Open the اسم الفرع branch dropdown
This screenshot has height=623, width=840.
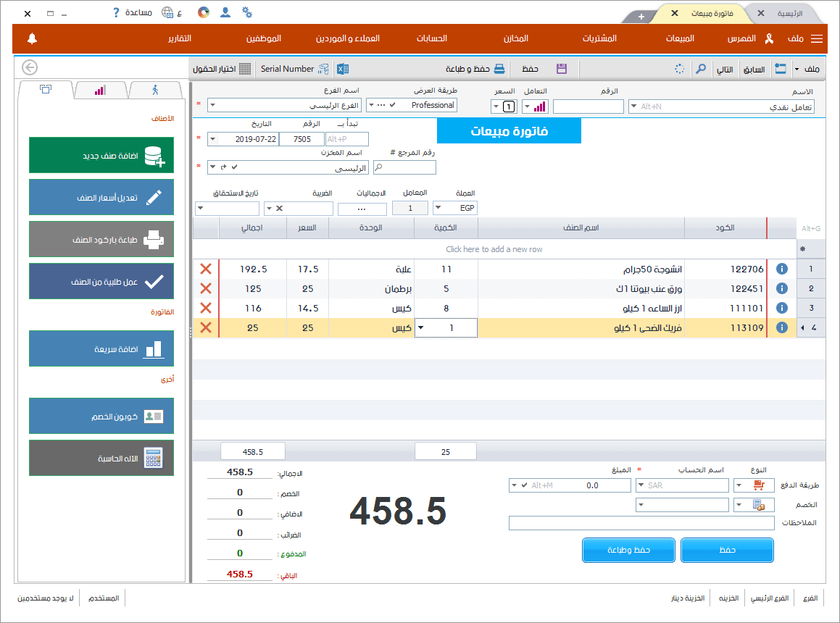coord(212,105)
